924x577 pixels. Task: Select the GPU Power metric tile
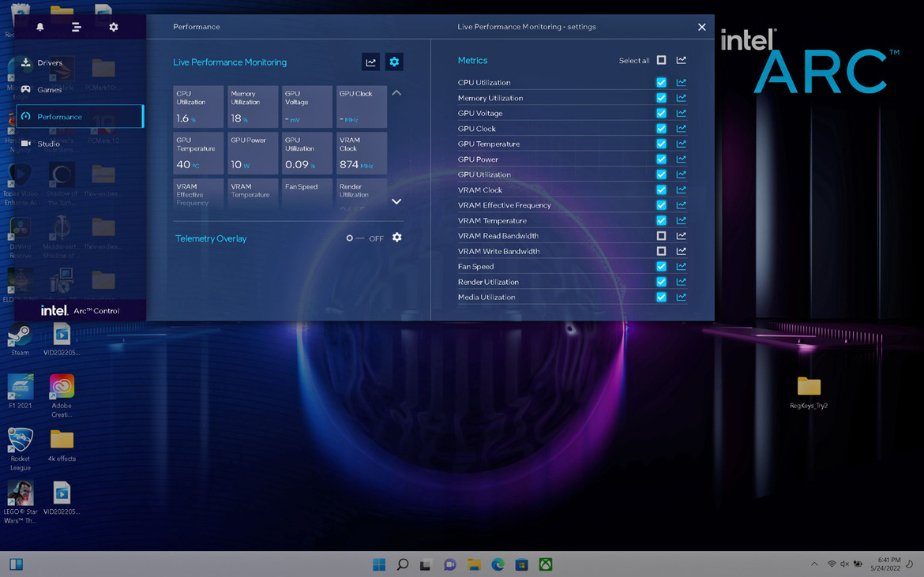pyautogui.click(x=253, y=153)
